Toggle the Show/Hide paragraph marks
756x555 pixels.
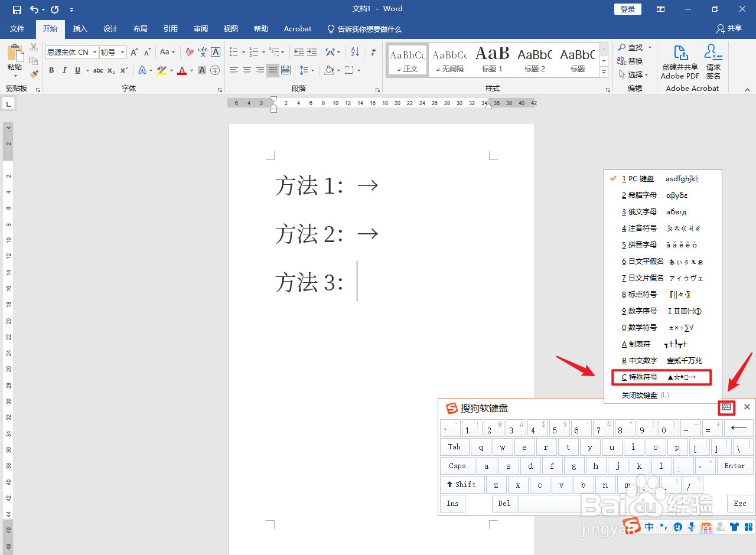(x=373, y=52)
